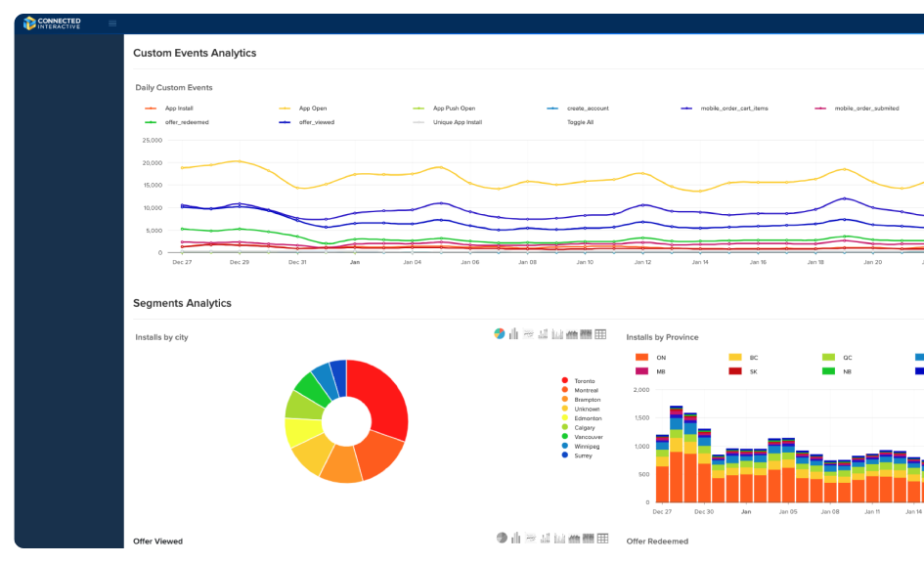This screenshot has width=924, height=563.
Task: Switch Offer Viewed to bar chart view
Action: [x=515, y=538]
